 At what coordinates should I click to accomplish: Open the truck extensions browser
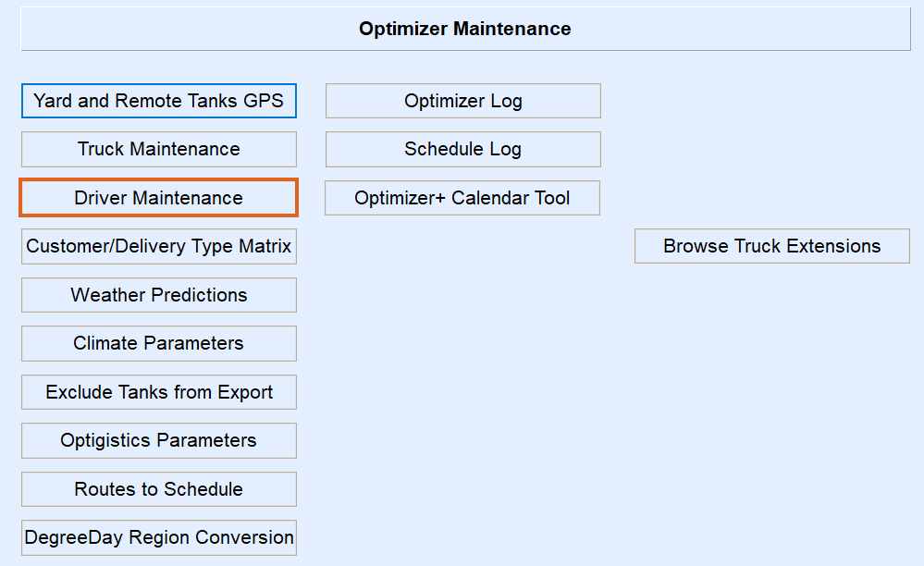[x=772, y=246]
